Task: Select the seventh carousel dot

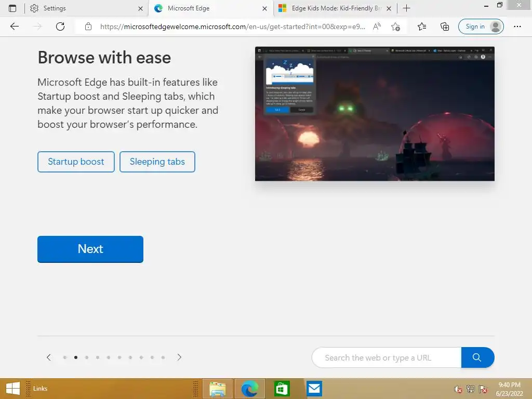Action: coord(130,357)
